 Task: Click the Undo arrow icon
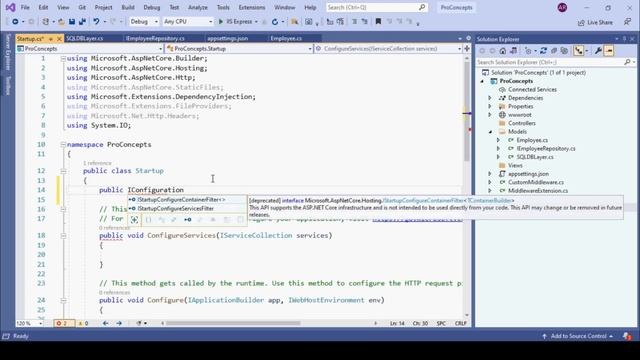pos(96,22)
